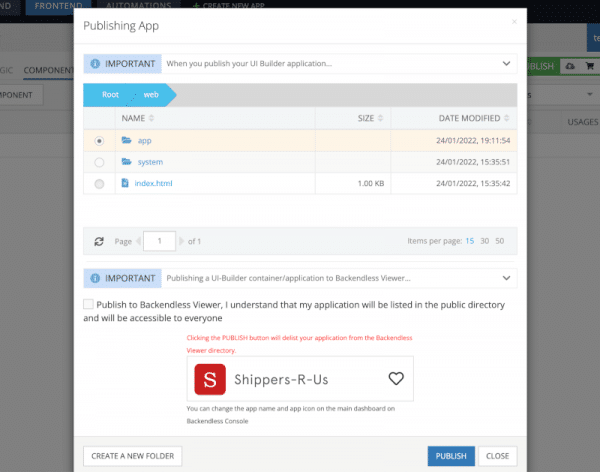Click the app folder icon

pos(126,141)
